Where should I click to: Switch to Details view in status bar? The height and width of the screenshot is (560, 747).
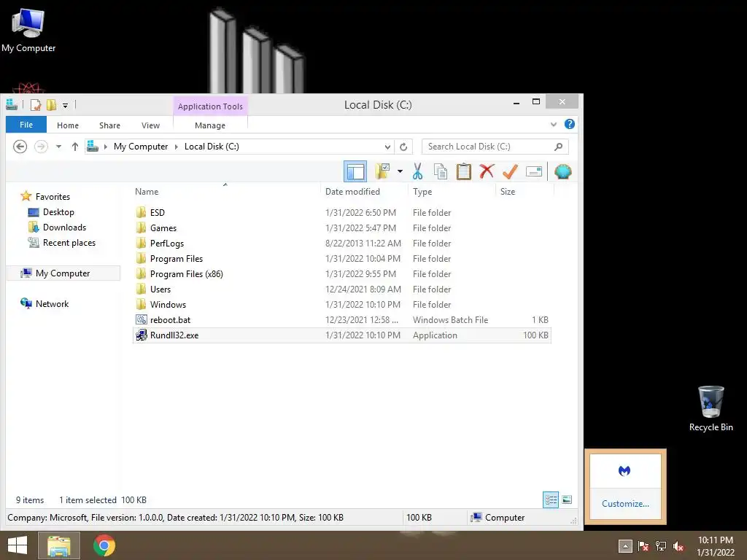tap(551, 499)
